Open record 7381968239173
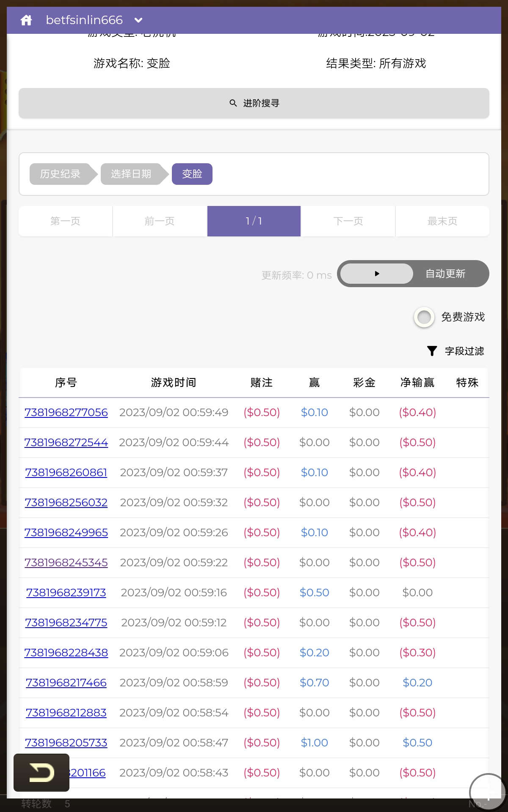 click(x=66, y=593)
